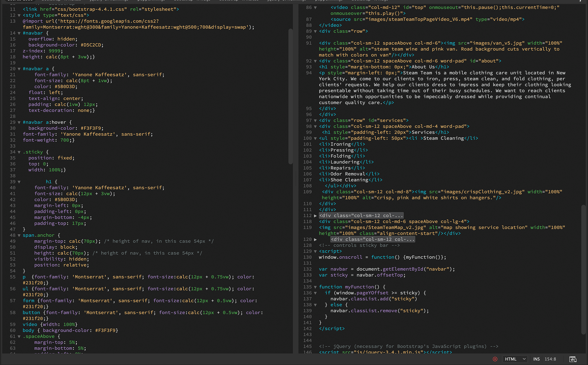Image resolution: width=588 pixels, height=365 pixels.
Task: Click 'video {width: 100%}' on line 59
Action: (x=50, y=325)
